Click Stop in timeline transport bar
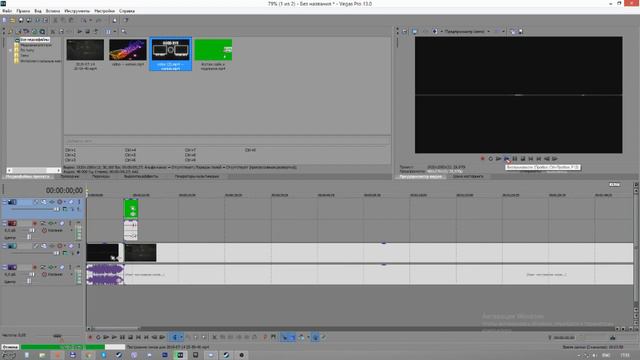This screenshot has width=640, height=360. (x=130, y=337)
